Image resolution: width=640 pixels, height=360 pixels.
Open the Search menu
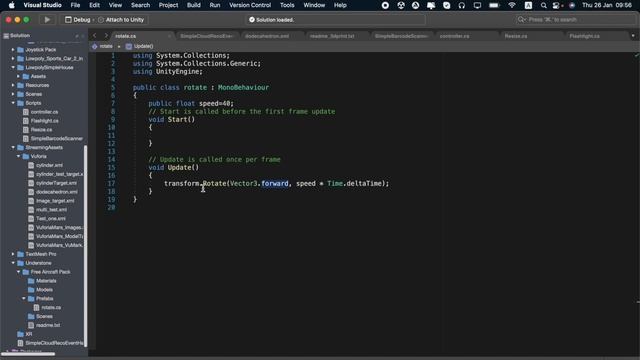pos(140,5)
